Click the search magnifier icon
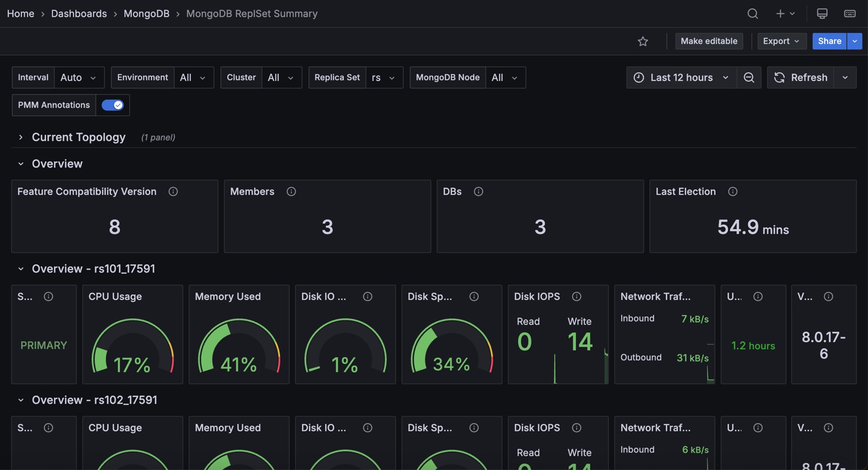Screen dimensions: 868x470 [x=752, y=13]
